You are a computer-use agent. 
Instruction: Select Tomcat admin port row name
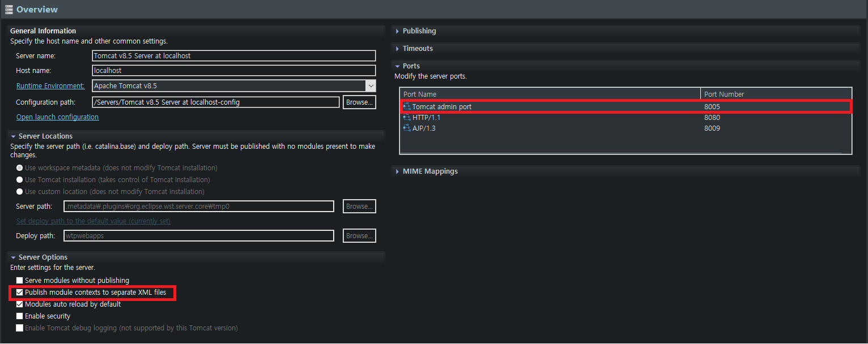pos(442,106)
